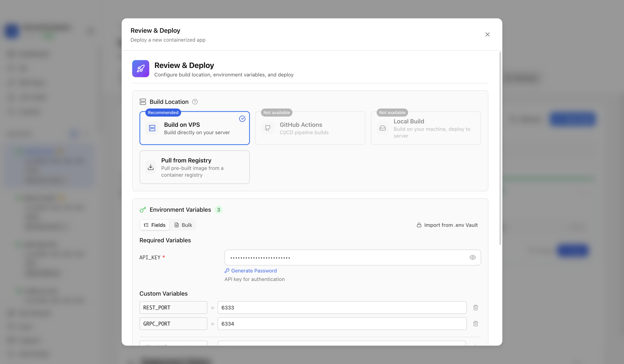This screenshot has height=364, width=624.
Task: Click the lock icon next to Import
Action: [419, 225]
